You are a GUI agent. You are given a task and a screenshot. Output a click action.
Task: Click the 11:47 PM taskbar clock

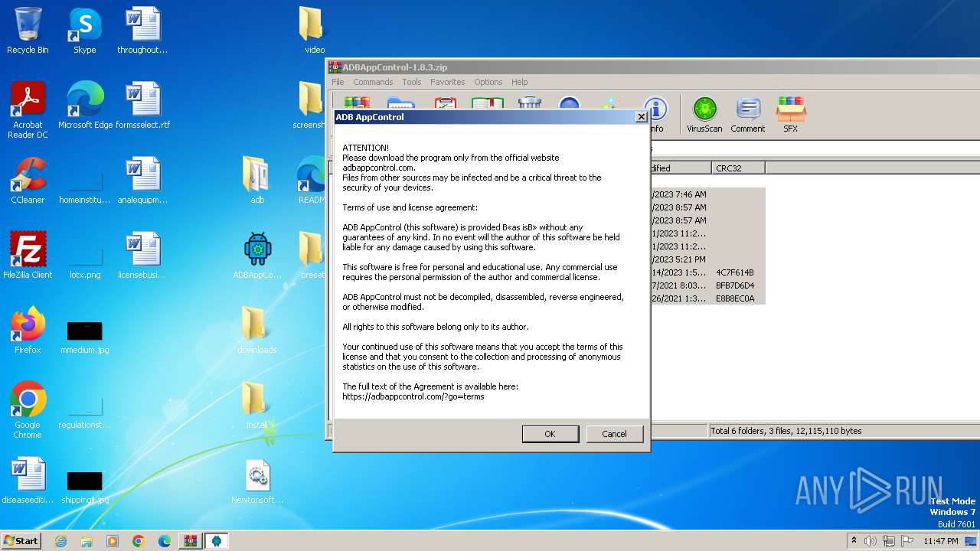pyautogui.click(x=940, y=541)
